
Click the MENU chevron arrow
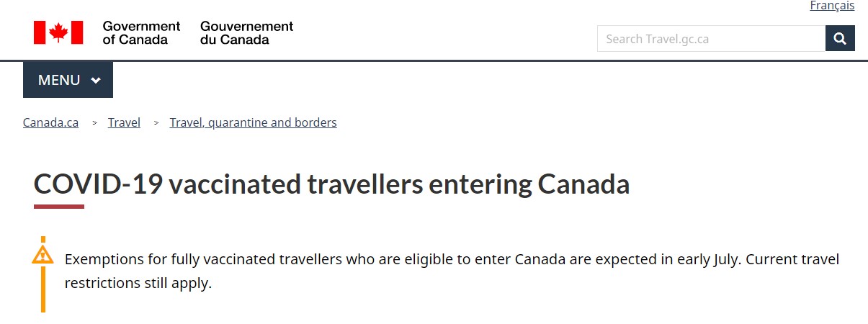pyautogui.click(x=96, y=81)
